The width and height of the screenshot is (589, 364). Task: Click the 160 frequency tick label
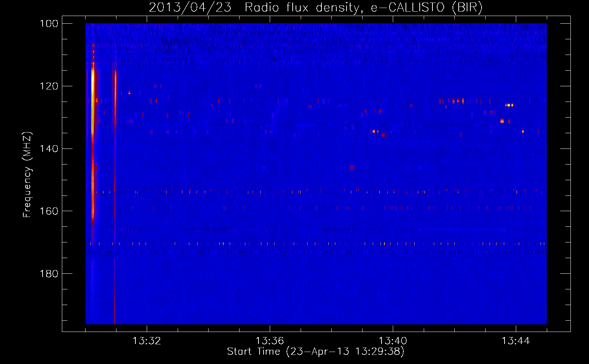tap(49, 211)
